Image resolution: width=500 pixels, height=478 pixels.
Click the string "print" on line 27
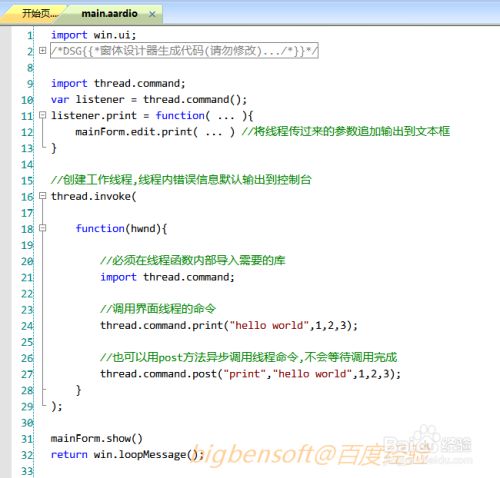click(x=244, y=374)
